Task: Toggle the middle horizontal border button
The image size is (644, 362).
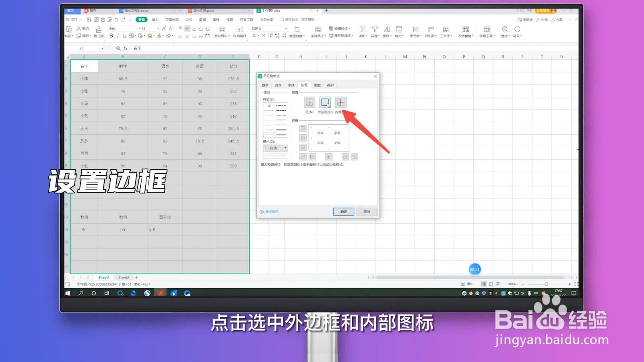Action: tap(303, 138)
